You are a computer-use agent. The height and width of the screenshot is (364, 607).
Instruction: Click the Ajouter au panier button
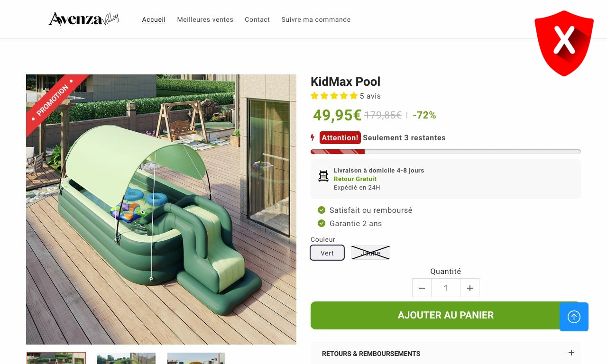coord(446,315)
